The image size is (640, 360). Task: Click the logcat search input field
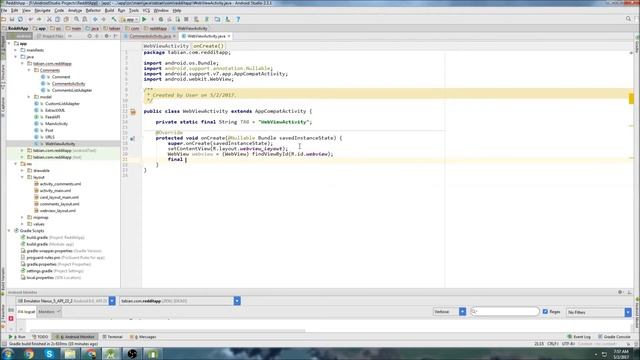(505, 311)
